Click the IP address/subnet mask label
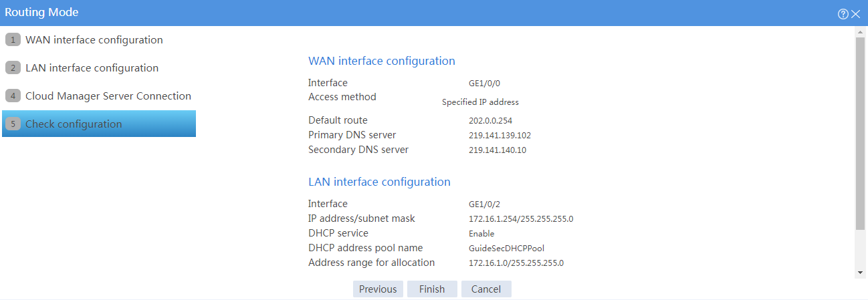 (x=362, y=218)
